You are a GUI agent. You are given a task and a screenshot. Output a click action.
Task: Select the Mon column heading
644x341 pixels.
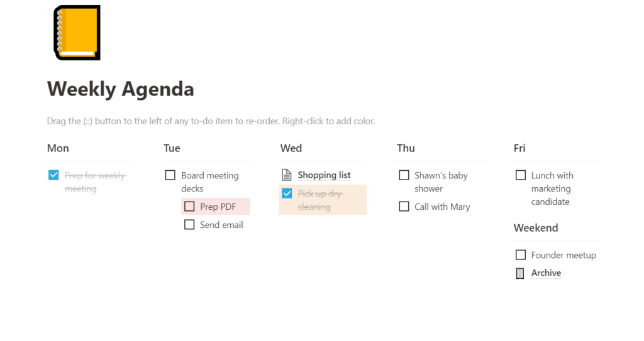pyautogui.click(x=58, y=148)
